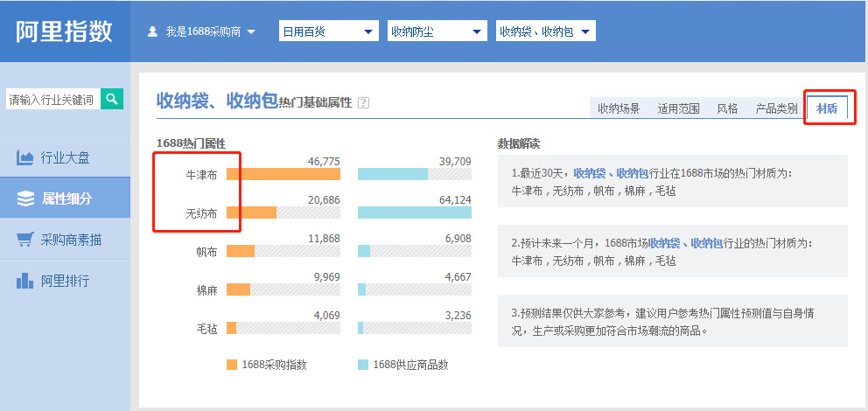The image size is (868, 411).
Task: Click the 收纳袋、收纳包 page title
Action: tap(217, 101)
